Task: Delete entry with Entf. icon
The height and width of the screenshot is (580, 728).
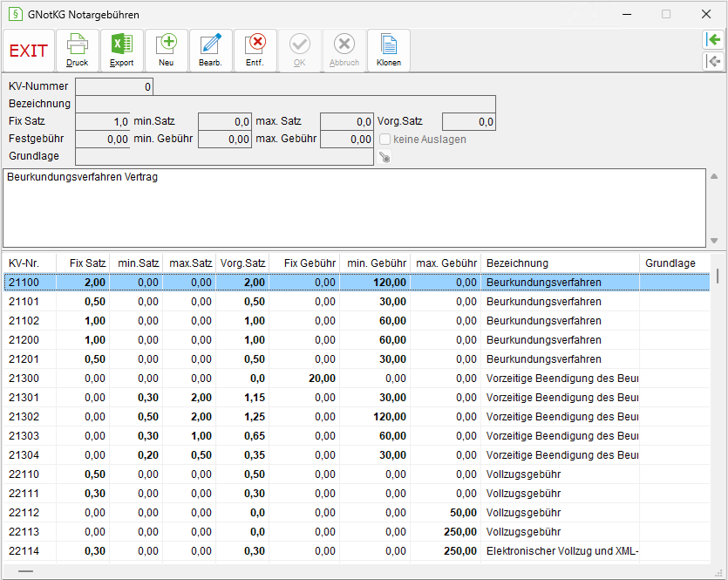Action: pos(255,51)
